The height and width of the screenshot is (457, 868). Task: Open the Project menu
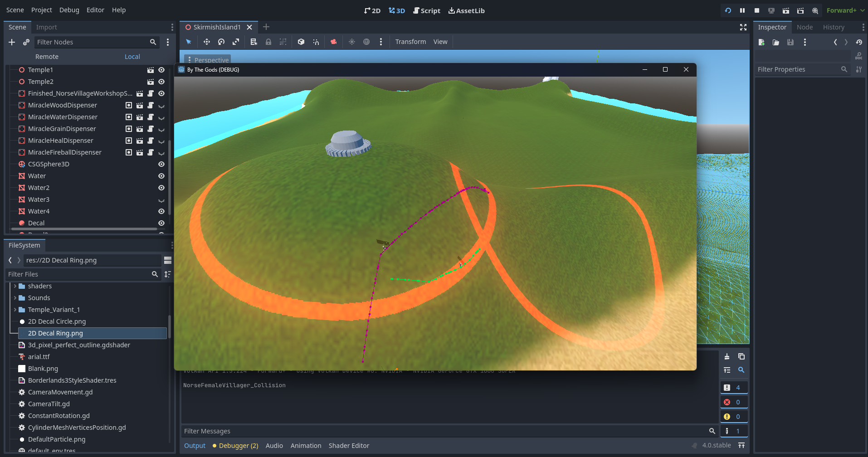tap(42, 10)
